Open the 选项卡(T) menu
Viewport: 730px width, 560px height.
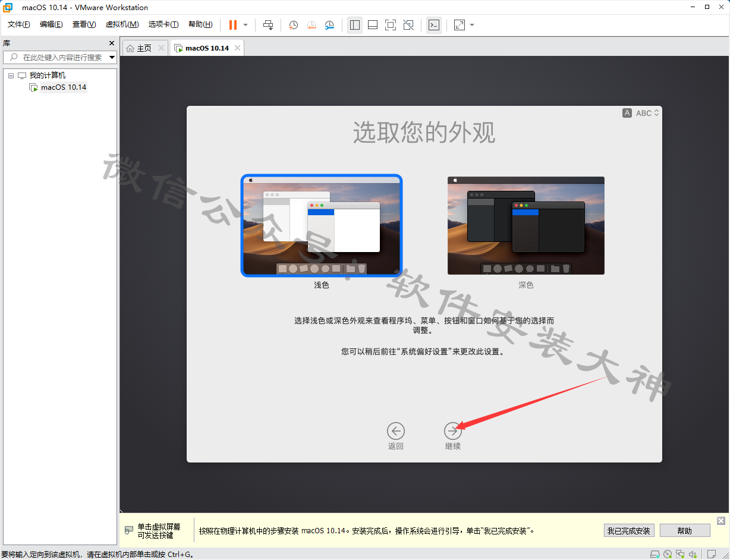(163, 24)
